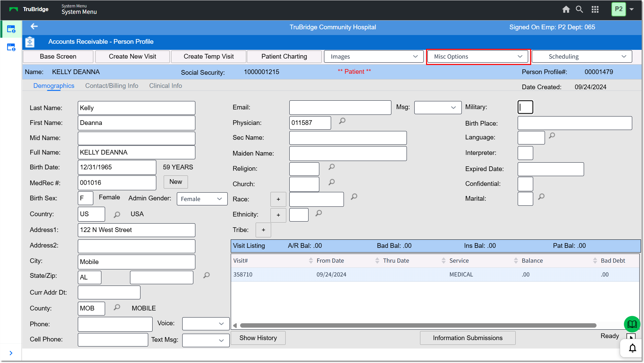Image resolution: width=644 pixels, height=363 pixels.
Task: Click Create Temp Visit button
Action: pos(208,57)
